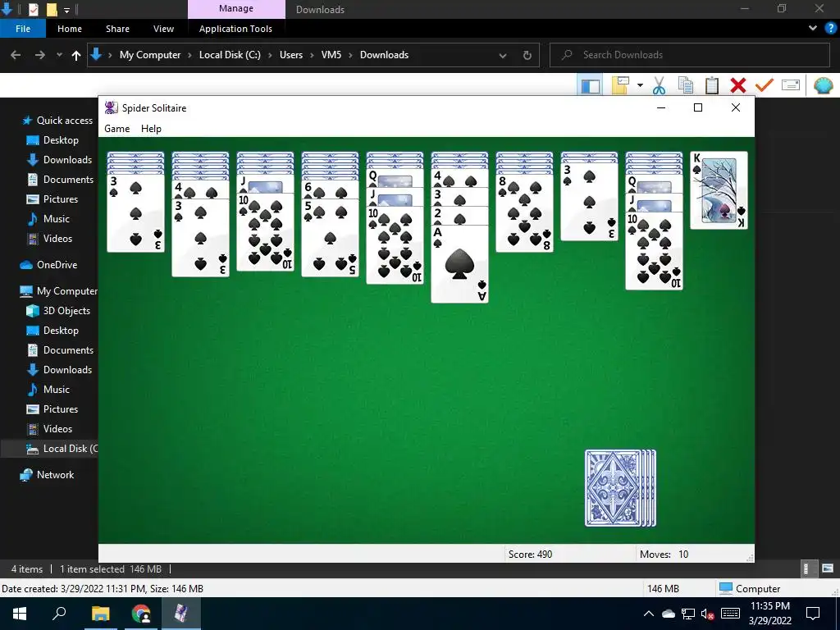The image size is (840, 630).
Task: Click Users in the address breadcrumb
Action: click(291, 55)
